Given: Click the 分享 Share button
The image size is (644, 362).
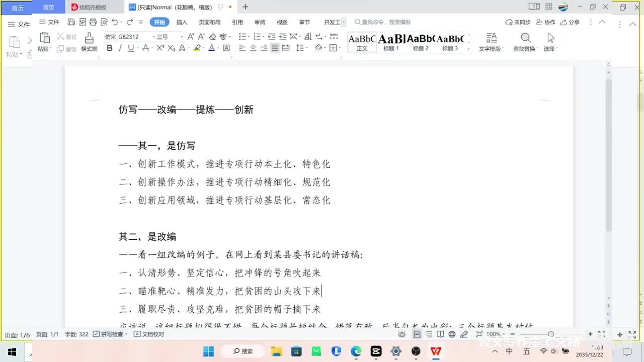Looking at the screenshot, I should (x=570, y=22).
